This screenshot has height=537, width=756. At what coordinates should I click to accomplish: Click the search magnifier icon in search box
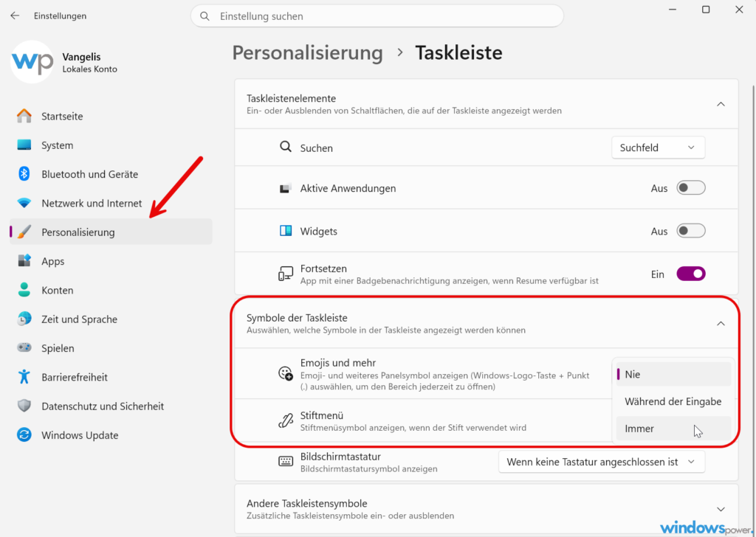pos(205,16)
